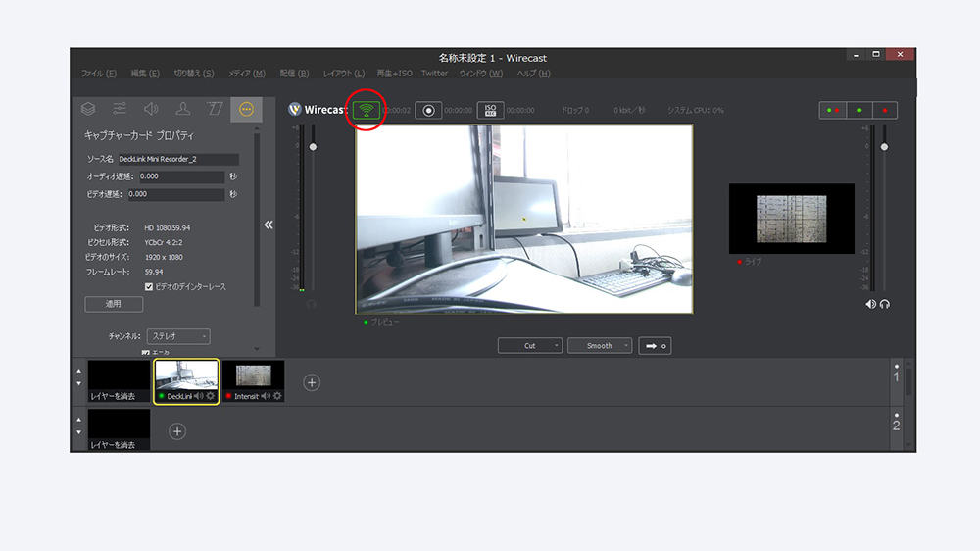
Task: Add a new shot to layer 1
Action: pos(312,382)
